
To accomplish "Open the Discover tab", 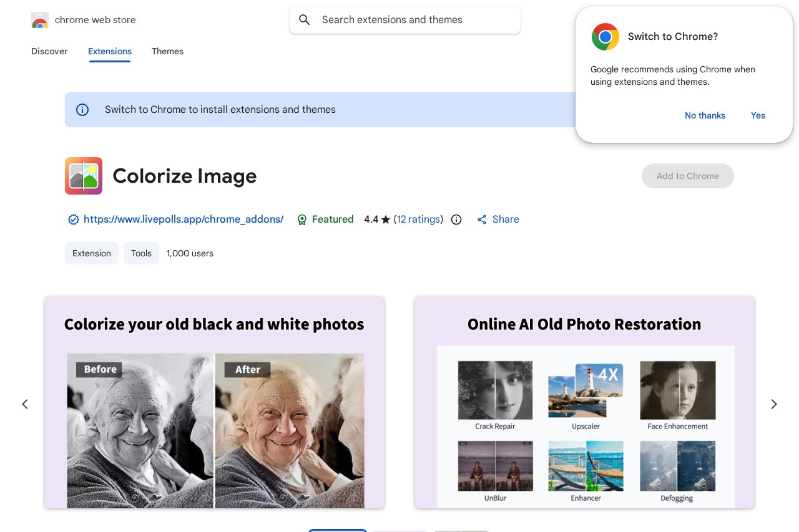I will click(49, 51).
